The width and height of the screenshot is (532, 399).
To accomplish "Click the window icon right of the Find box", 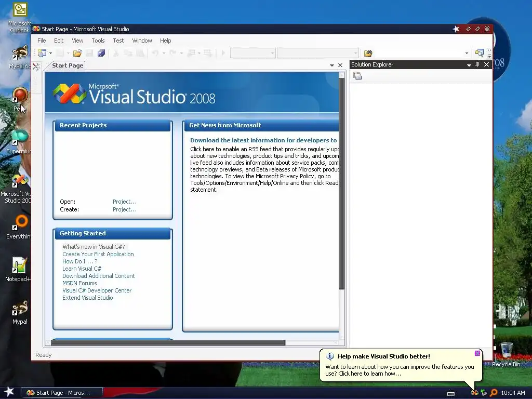I will pyautogui.click(x=480, y=53).
